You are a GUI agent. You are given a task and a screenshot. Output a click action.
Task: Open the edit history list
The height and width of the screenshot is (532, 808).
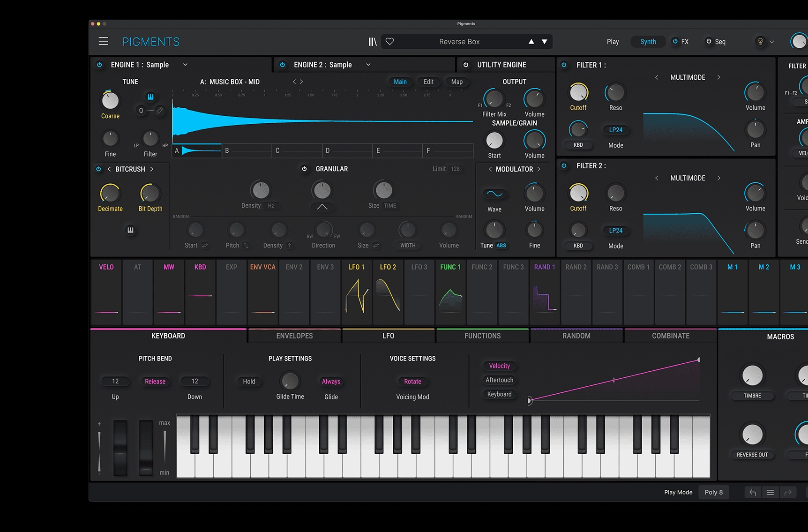[x=770, y=492]
